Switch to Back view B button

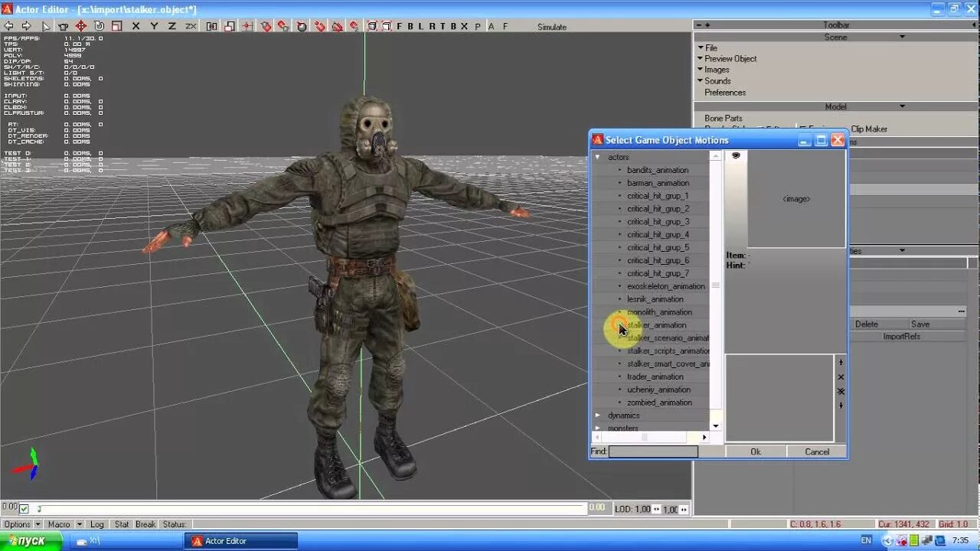[410, 26]
